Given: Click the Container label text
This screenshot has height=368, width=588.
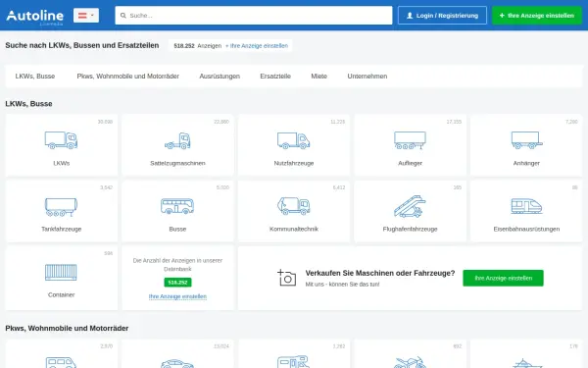Looking at the screenshot, I should point(61,294).
